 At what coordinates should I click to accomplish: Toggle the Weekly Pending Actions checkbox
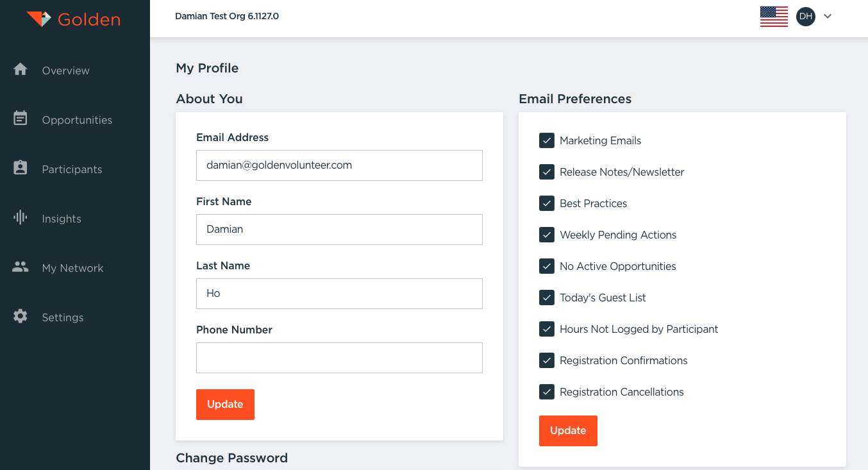click(547, 235)
